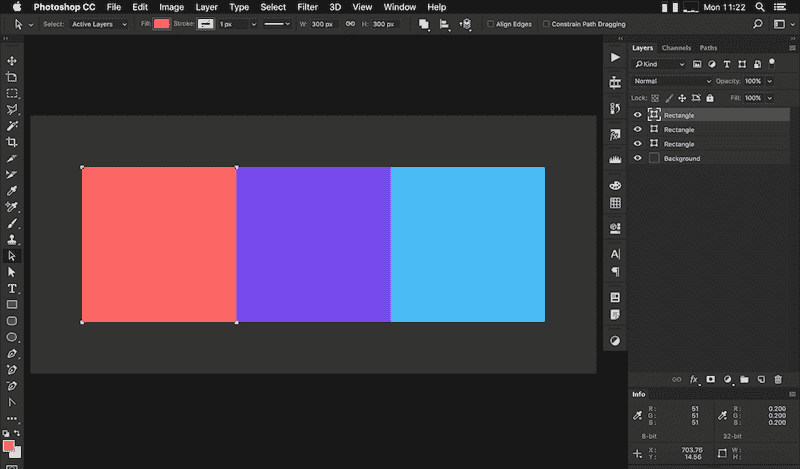The width and height of the screenshot is (800, 469).
Task: Select the black-arrow Path Selection tool
Action: click(12, 272)
